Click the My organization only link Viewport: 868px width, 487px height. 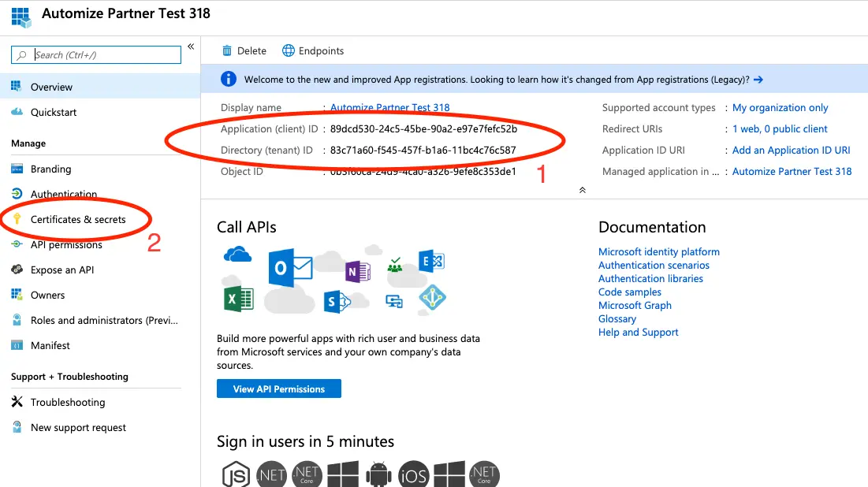tap(780, 107)
